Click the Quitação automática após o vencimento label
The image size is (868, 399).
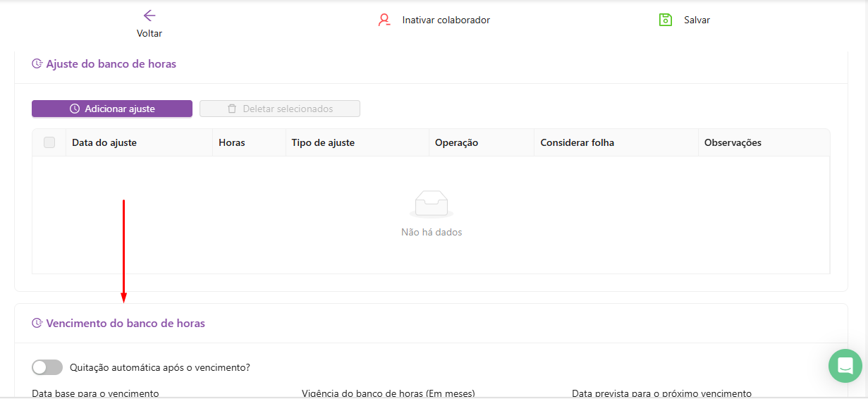click(160, 367)
